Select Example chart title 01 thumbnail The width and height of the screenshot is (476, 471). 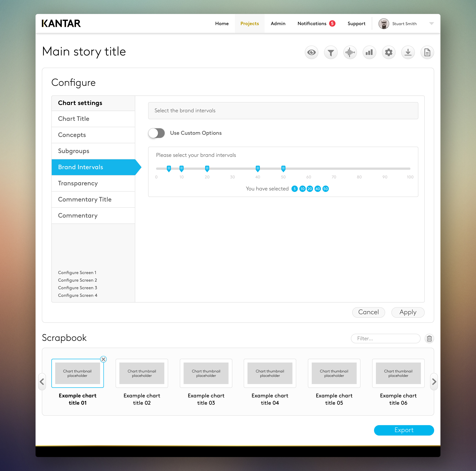78,373
